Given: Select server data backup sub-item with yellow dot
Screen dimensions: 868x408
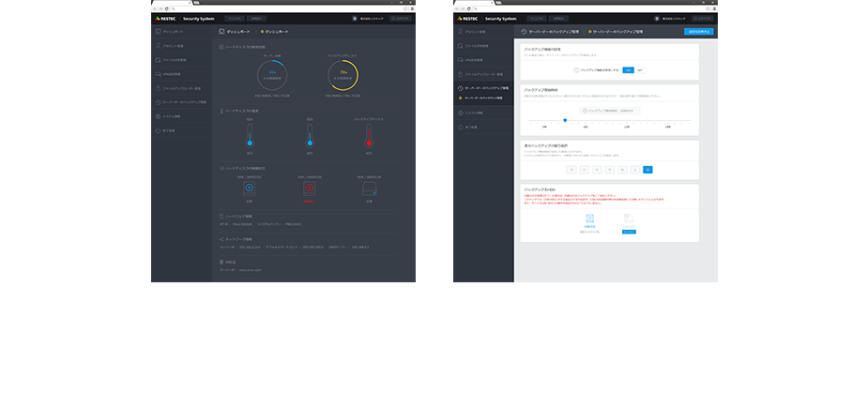Looking at the screenshot, I should pyautogui.click(x=480, y=98).
